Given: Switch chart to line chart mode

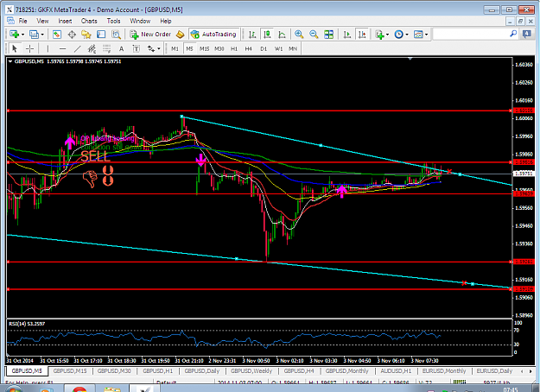Looking at the screenshot, I should coord(282,35).
